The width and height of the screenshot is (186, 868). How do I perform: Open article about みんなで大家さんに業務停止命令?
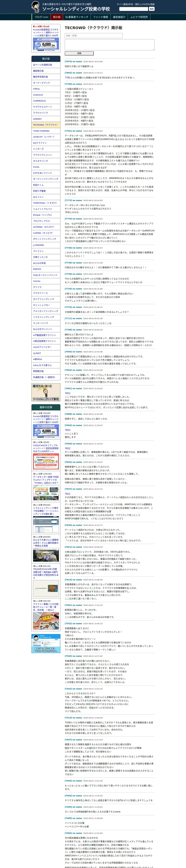[x=46, y=543]
